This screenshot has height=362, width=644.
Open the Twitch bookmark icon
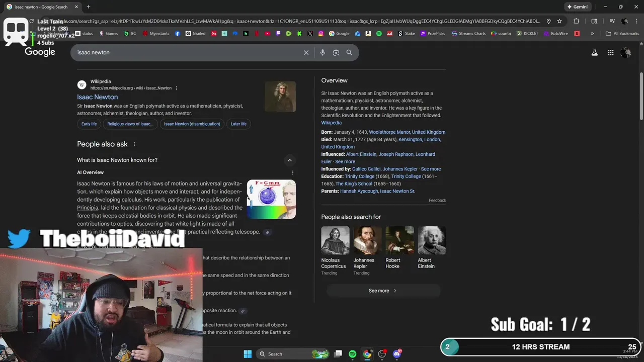[278, 34]
